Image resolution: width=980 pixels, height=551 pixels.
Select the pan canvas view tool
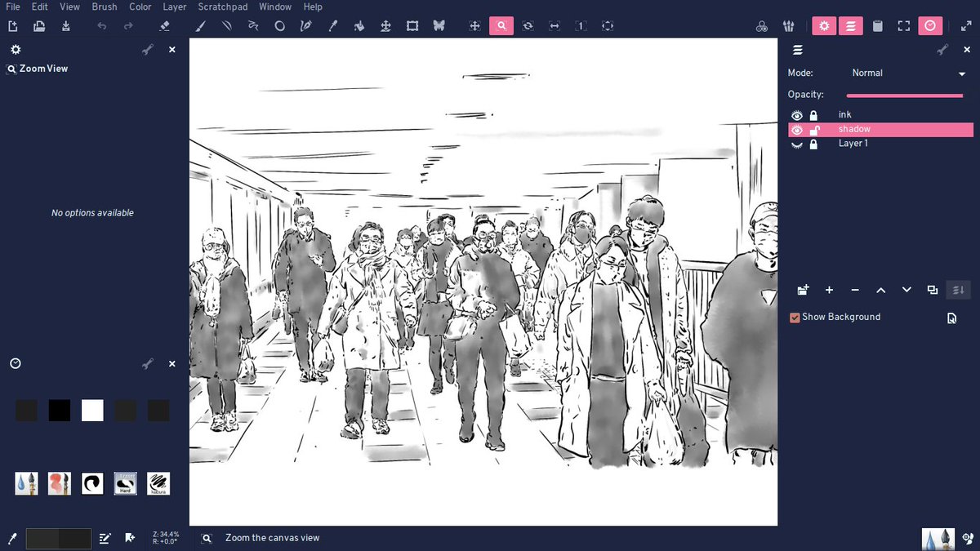click(x=474, y=26)
